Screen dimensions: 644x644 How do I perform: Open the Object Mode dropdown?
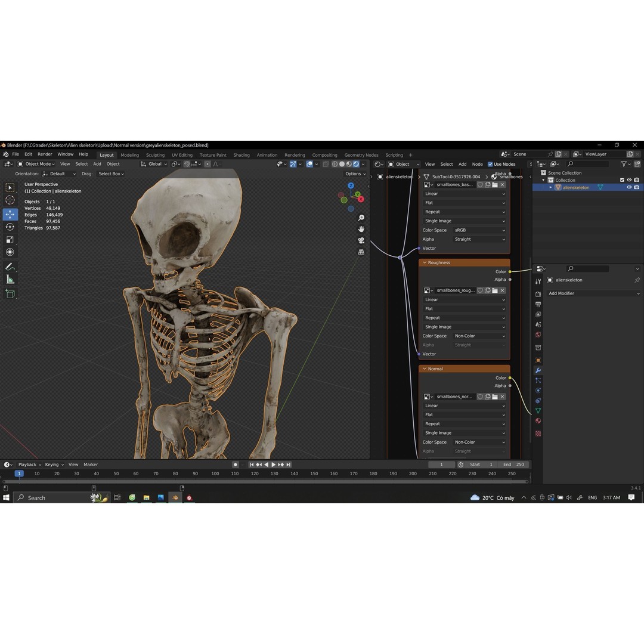36,164
